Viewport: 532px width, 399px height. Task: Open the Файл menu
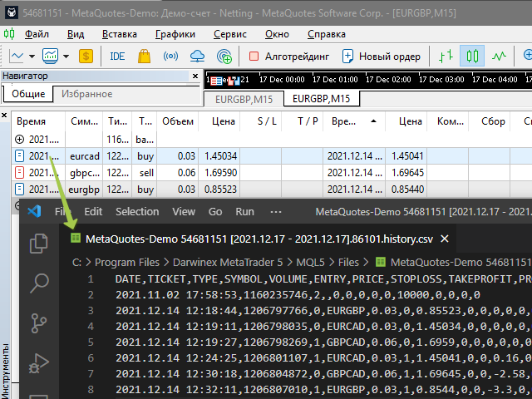coord(37,34)
